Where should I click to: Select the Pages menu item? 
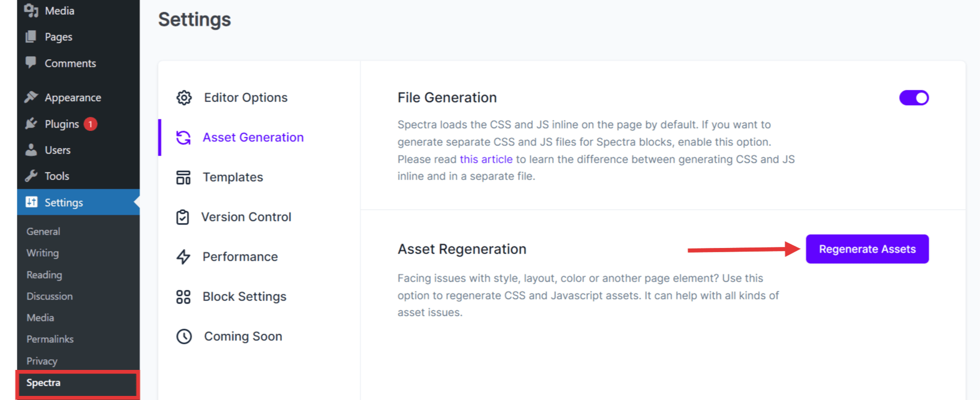coord(58,37)
